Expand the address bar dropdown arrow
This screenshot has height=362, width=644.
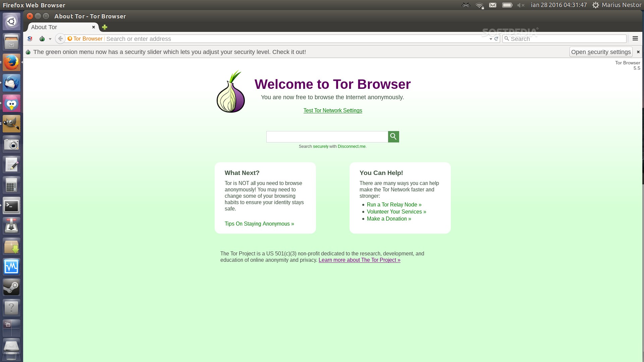[x=491, y=39]
